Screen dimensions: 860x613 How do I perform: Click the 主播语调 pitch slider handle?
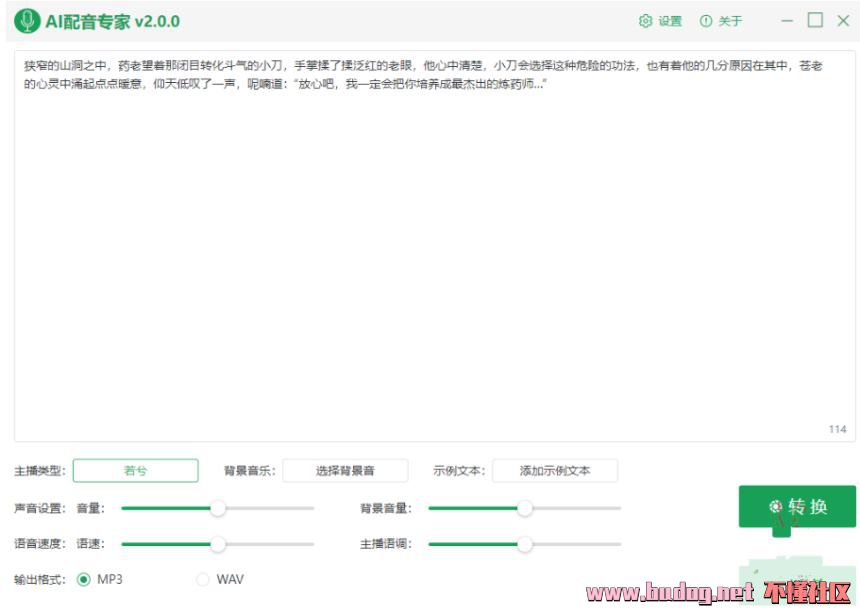[x=524, y=544]
